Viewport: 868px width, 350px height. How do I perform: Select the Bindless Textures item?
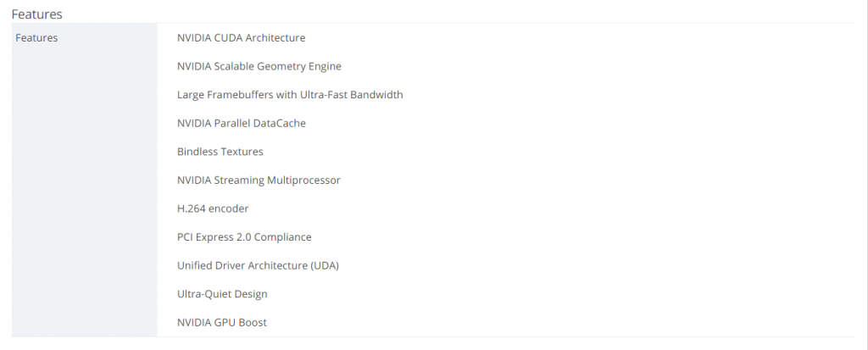point(220,152)
